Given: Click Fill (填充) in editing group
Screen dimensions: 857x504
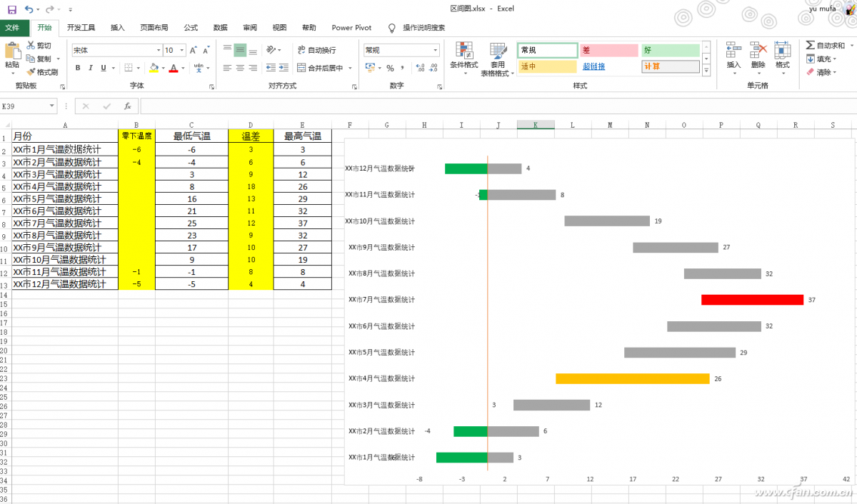Looking at the screenshot, I should 822,59.
